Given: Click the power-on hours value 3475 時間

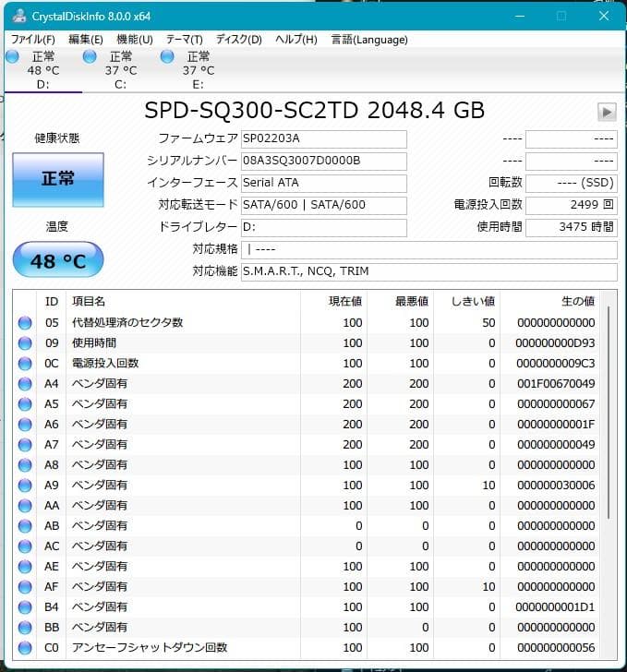Looking at the screenshot, I should 572,227.
